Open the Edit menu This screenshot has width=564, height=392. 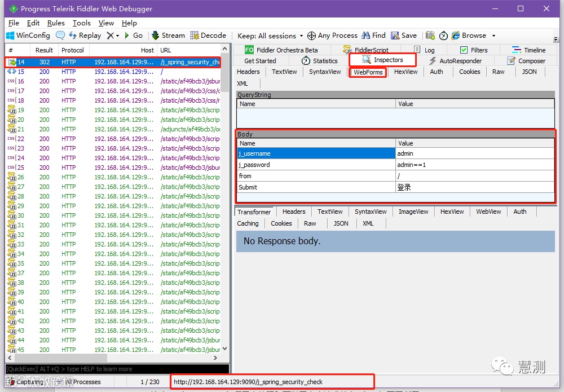(x=33, y=23)
